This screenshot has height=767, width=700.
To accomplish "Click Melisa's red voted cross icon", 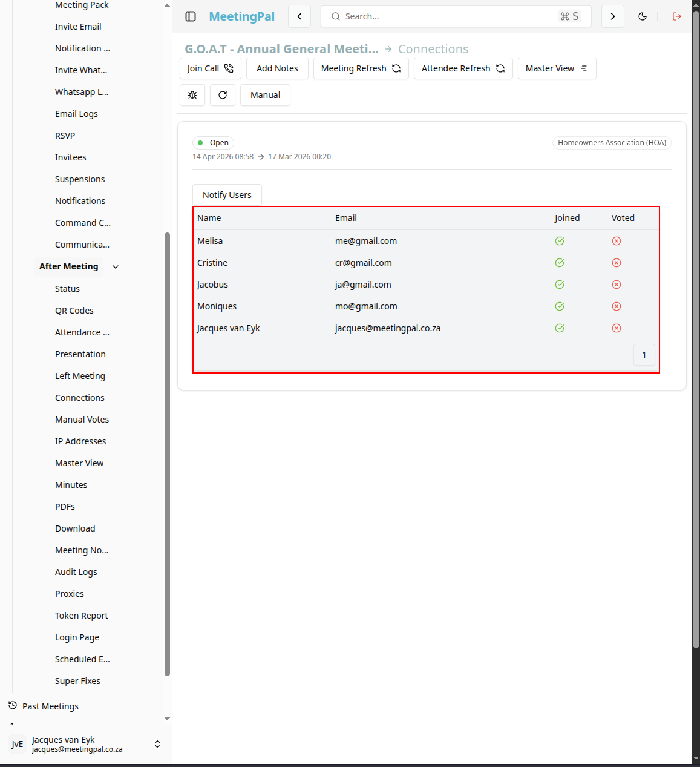I will coord(617,241).
